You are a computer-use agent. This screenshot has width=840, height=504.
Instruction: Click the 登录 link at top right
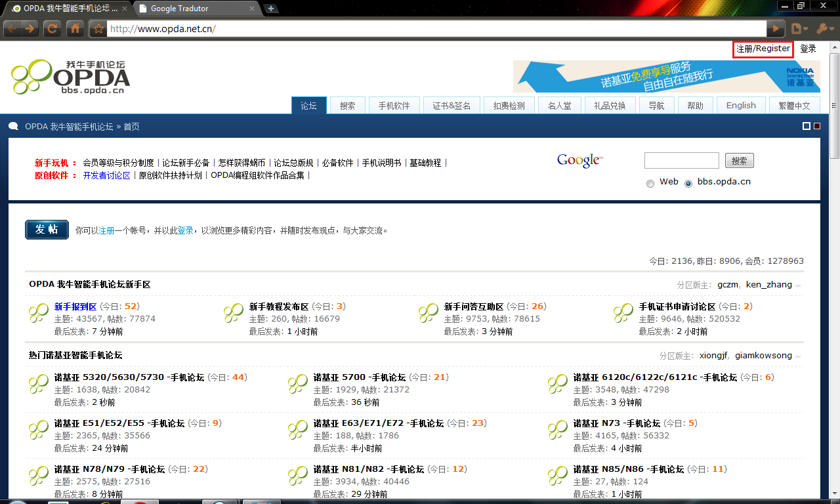point(808,49)
